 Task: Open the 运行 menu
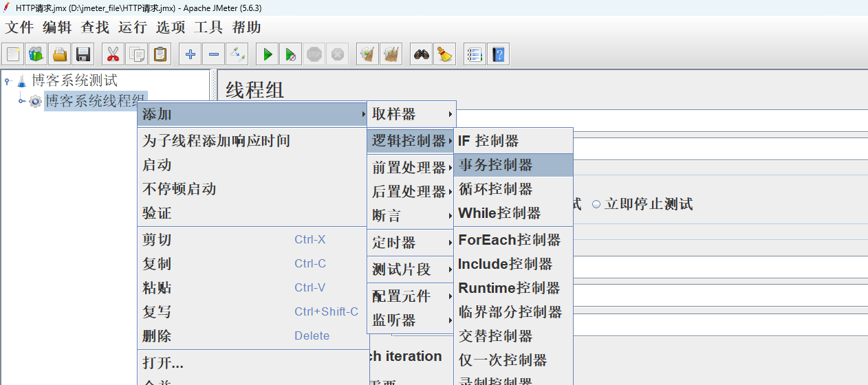point(133,27)
